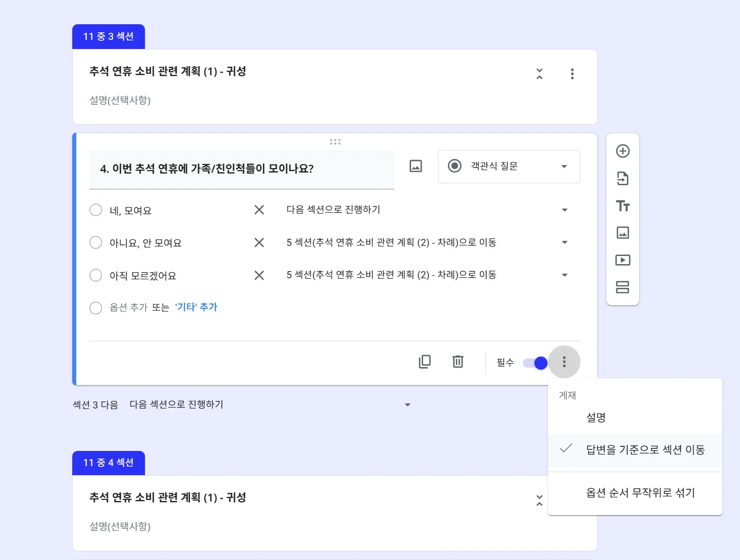The height and width of the screenshot is (560, 740).
Task: Add a title and description block
Action: (623, 206)
